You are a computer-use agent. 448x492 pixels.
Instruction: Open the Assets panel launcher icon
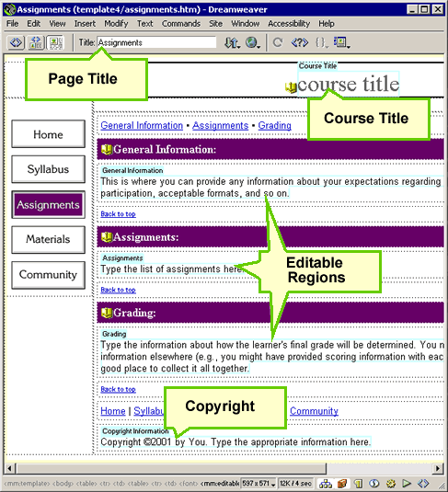342,484
